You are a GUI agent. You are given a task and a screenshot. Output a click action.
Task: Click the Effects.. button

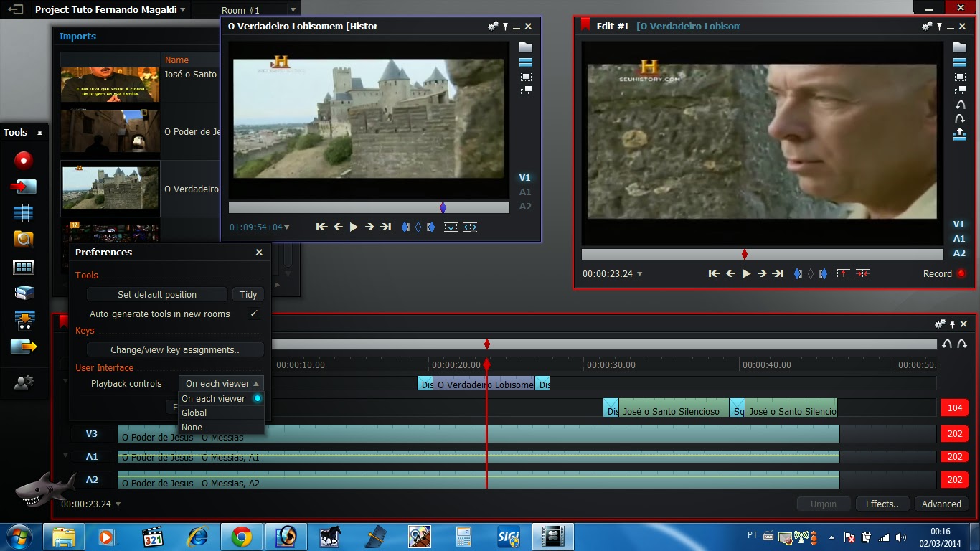[x=882, y=504]
